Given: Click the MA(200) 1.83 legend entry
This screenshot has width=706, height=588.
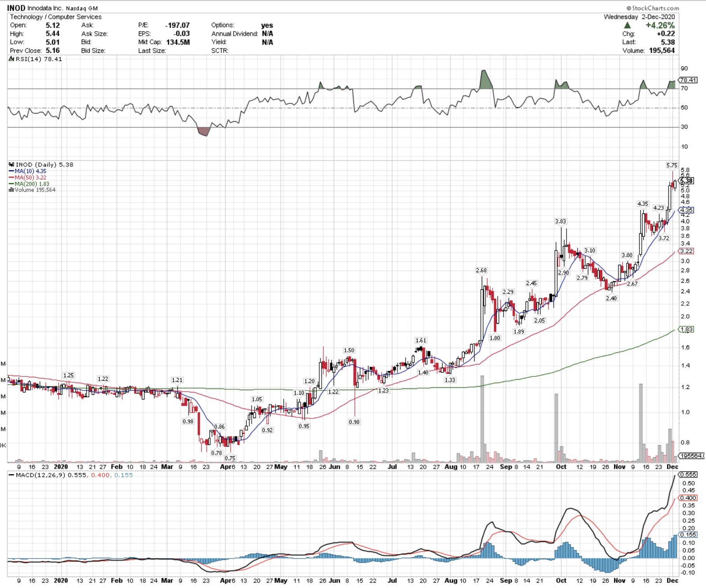Looking at the screenshot, I should [x=29, y=184].
